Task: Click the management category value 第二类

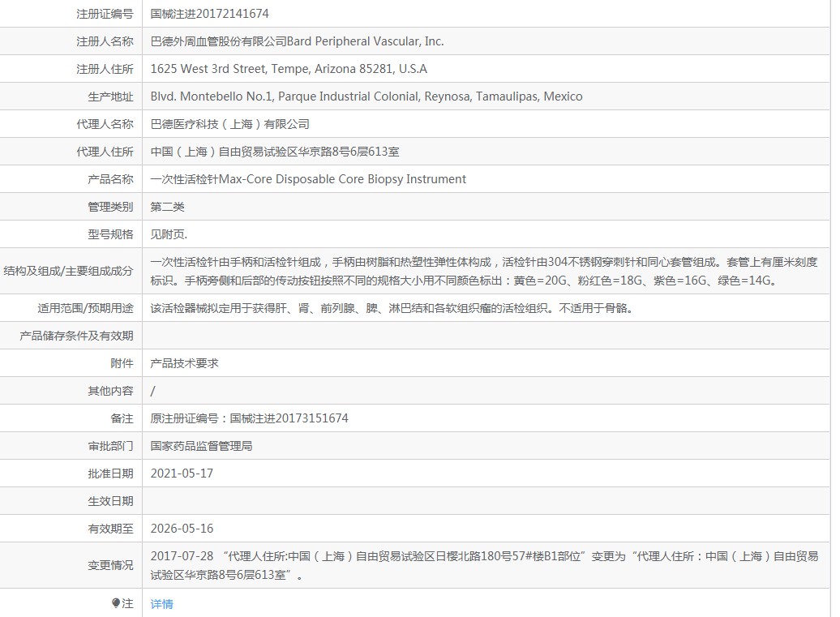Action: (x=167, y=207)
